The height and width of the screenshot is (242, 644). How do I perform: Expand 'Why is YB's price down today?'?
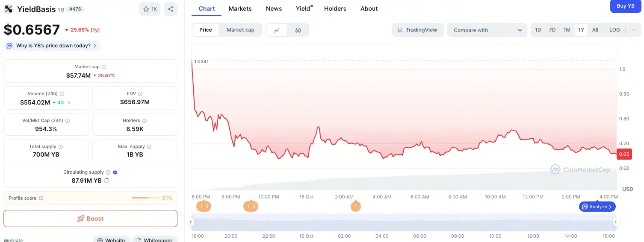[x=53, y=46]
